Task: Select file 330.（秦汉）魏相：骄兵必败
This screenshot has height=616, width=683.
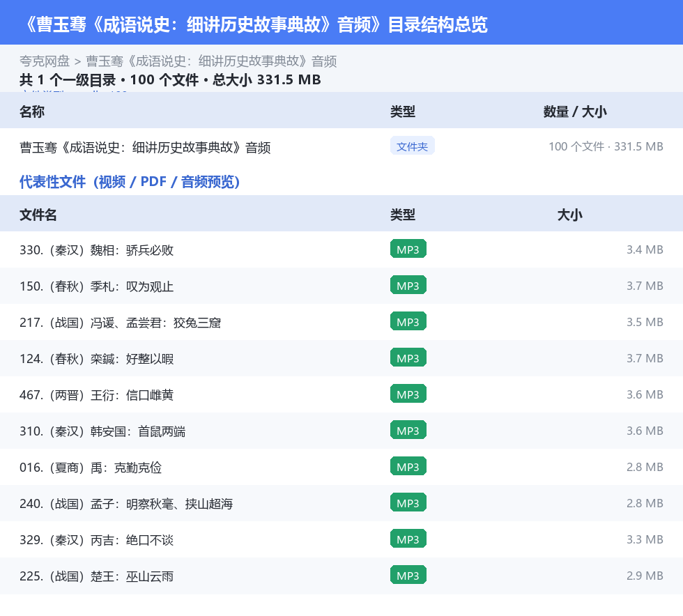Action: 97,250
